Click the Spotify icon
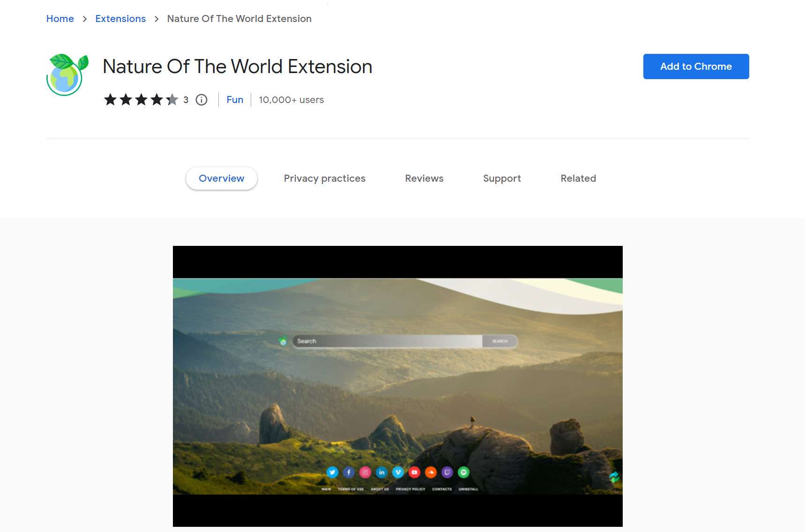 (463, 473)
